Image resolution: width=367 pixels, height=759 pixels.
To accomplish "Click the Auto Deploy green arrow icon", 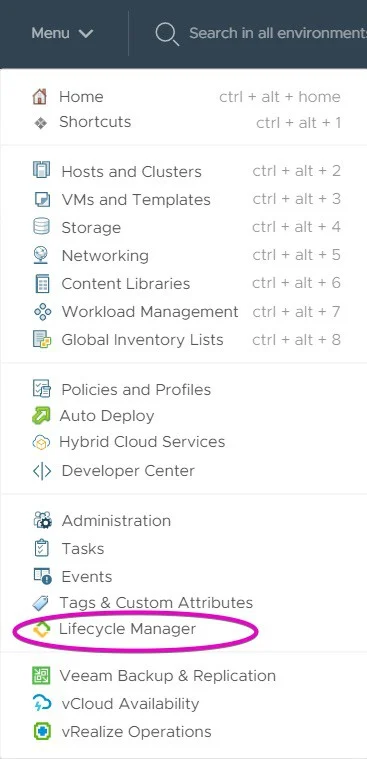I will click(x=41, y=416).
